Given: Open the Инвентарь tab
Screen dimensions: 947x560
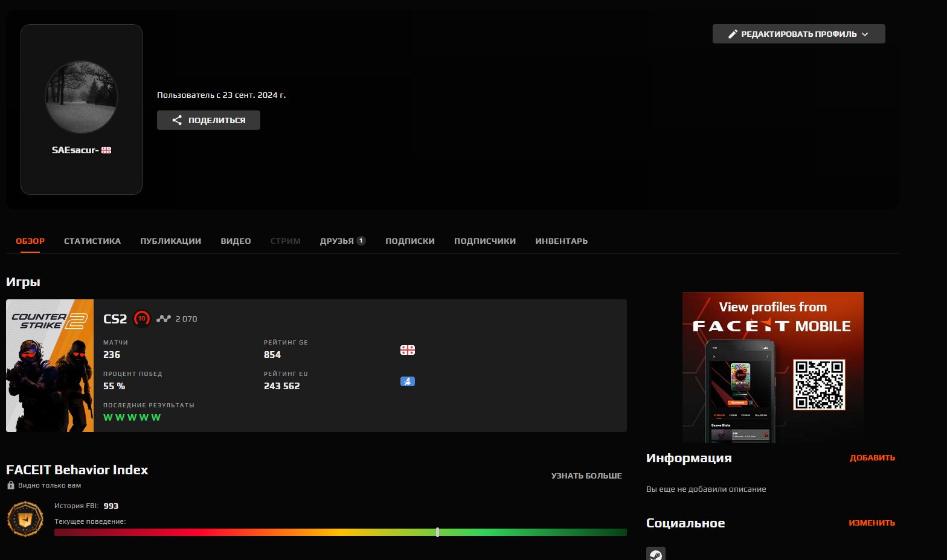Looking at the screenshot, I should click(x=561, y=241).
